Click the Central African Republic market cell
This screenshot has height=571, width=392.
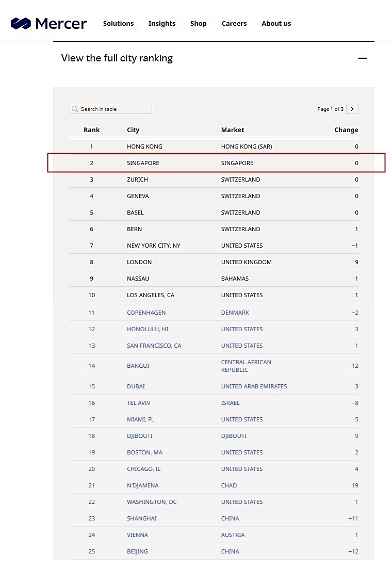[x=246, y=366]
